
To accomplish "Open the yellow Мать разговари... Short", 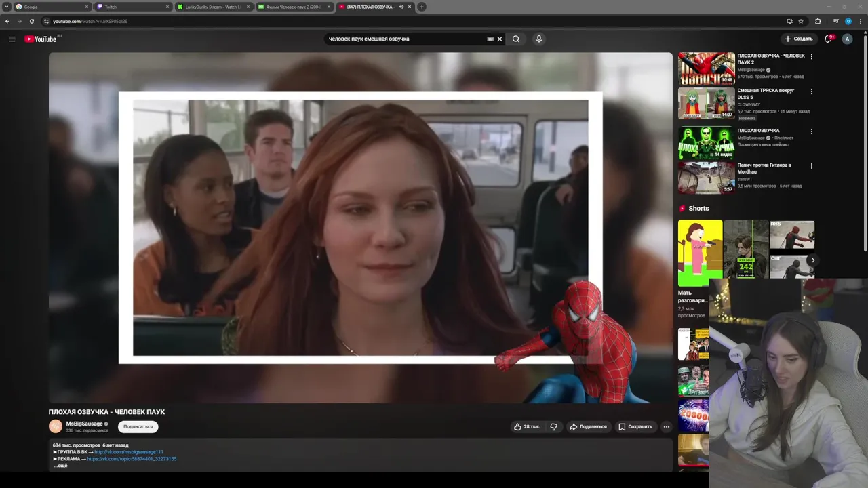I will (x=700, y=253).
